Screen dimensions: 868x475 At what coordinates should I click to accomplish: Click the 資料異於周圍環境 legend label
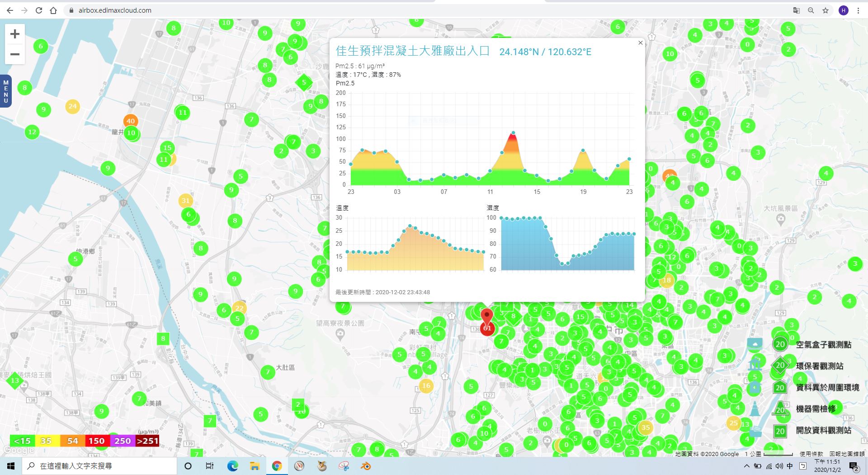pyautogui.click(x=827, y=387)
